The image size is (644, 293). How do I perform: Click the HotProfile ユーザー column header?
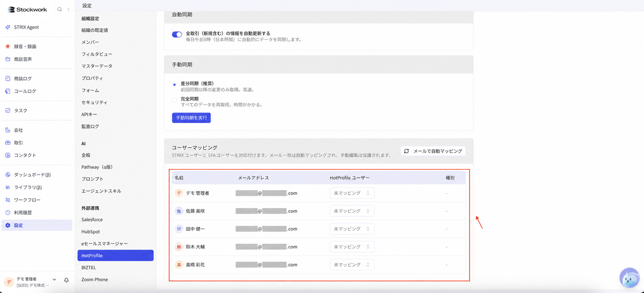coord(350,178)
